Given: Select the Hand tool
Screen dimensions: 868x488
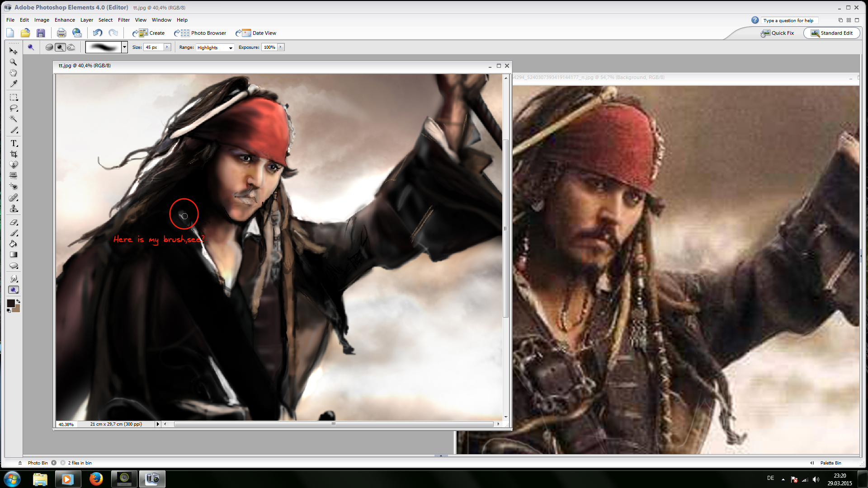Looking at the screenshot, I should point(14,73).
